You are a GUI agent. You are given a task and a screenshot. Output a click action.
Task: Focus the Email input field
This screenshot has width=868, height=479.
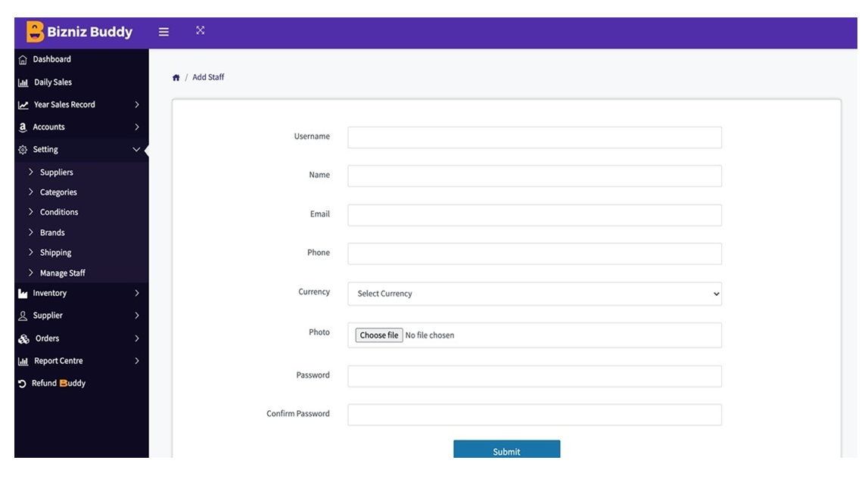point(535,216)
